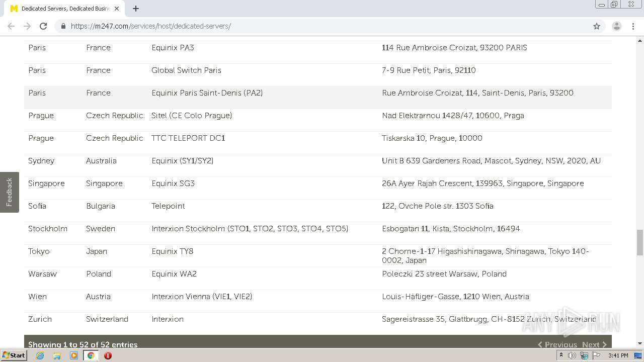This screenshot has width=644, height=362.
Task: Select 'Showing 1 to 52 of 52 entries'
Action: (83, 344)
